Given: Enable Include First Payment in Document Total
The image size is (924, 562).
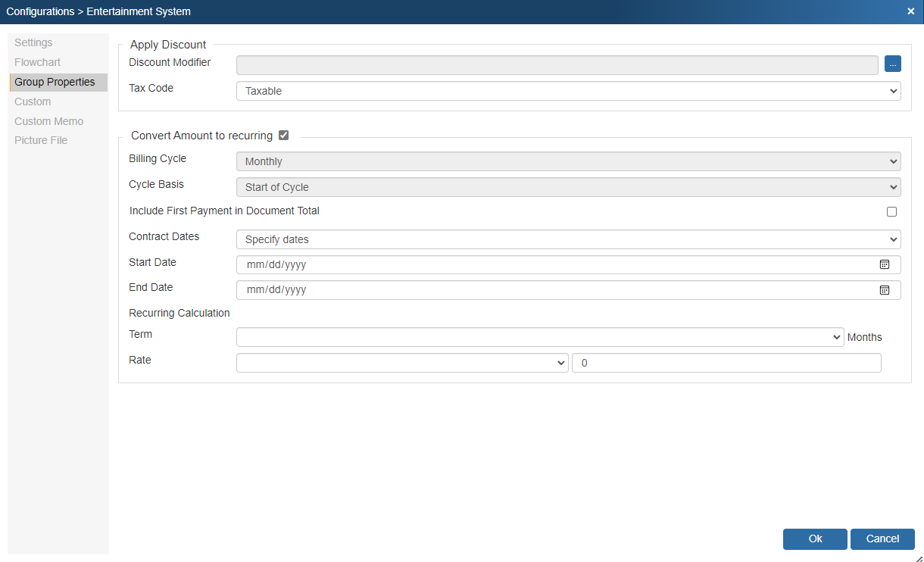Looking at the screenshot, I should coord(891,212).
